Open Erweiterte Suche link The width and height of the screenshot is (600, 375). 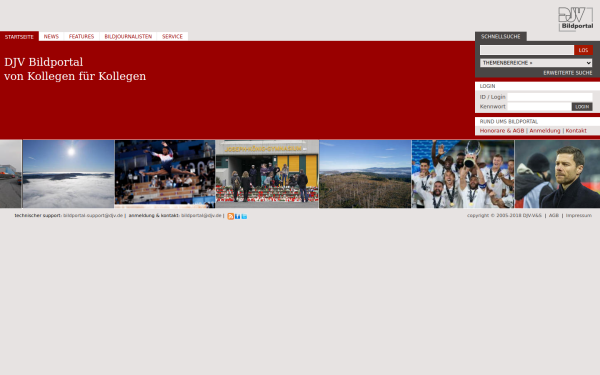(568, 73)
